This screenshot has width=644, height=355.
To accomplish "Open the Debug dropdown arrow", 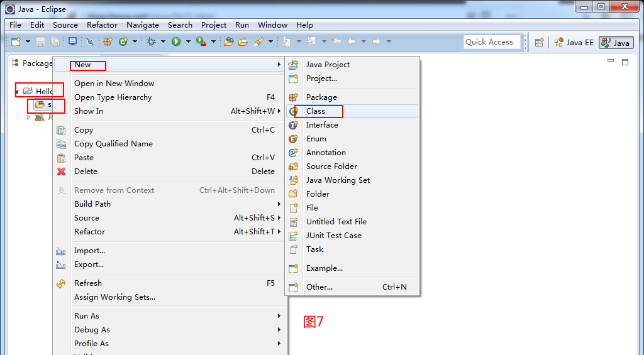I will (163, 41).
